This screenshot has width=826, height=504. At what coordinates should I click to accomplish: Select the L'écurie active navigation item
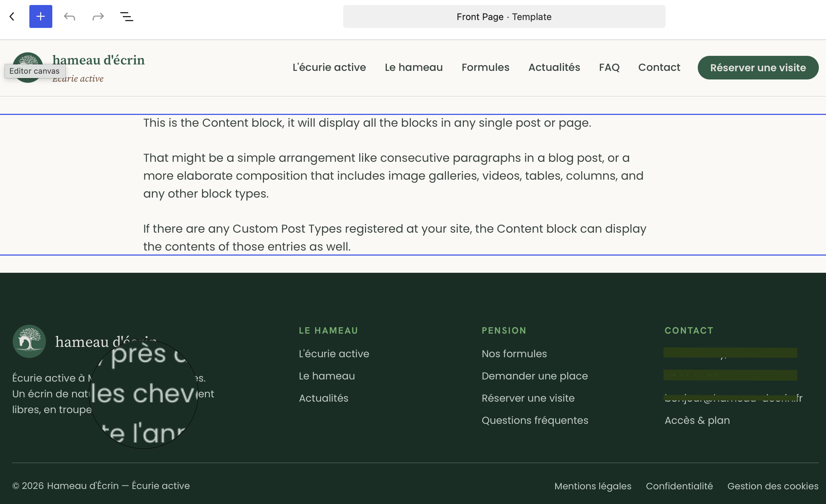pyautogui.click(x=329, y=67)
